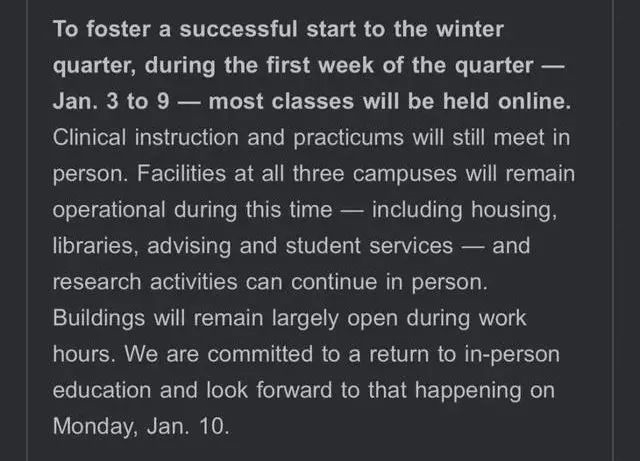Click the words "Clinical instruction"
Viewport: 640px width, 461px height.
tap(135, 138)
